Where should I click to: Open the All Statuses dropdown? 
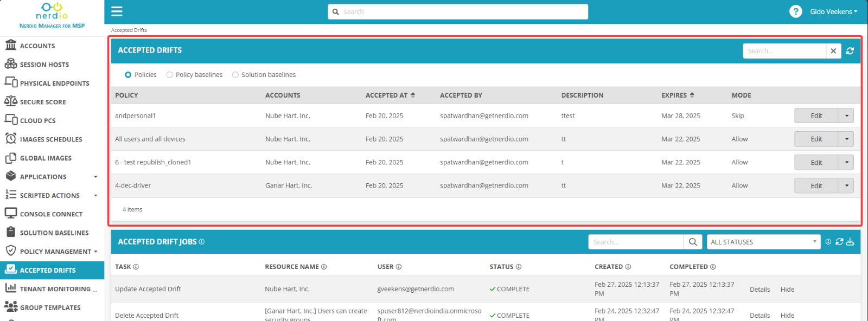coord(763,242)
